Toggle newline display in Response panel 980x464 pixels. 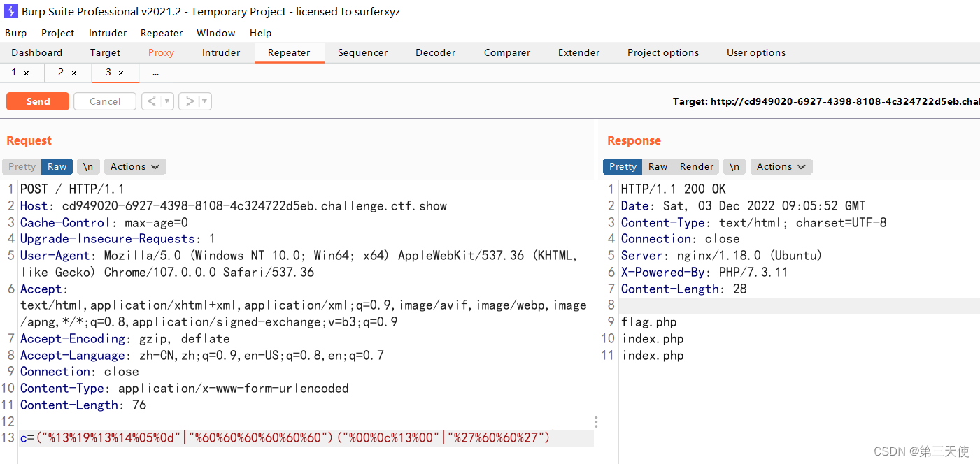[x=734, y=166]
